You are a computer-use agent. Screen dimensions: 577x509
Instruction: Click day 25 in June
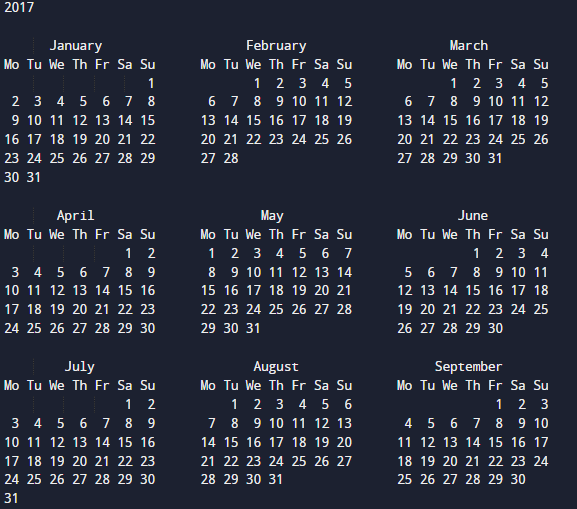(541, 309)
